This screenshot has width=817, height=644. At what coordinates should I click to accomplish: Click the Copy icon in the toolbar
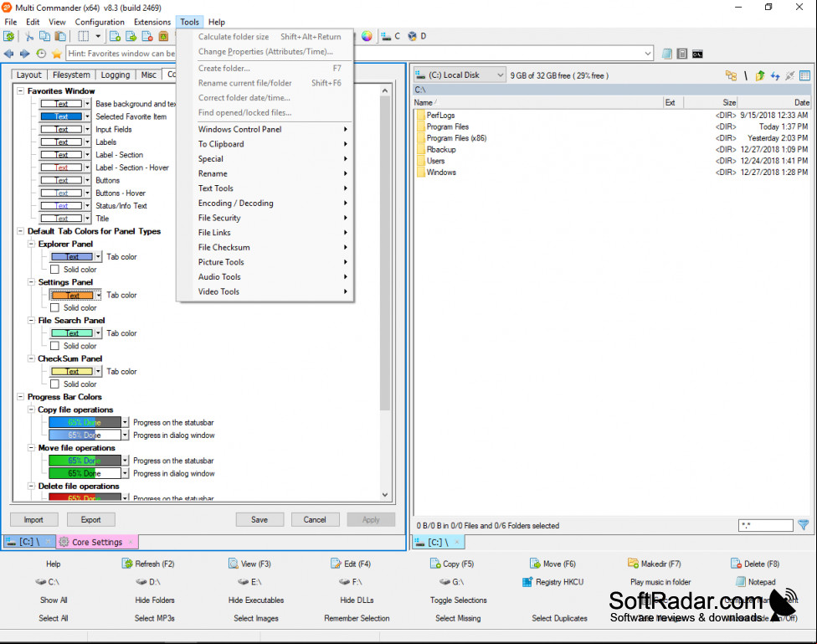click(x=45, y=36)
